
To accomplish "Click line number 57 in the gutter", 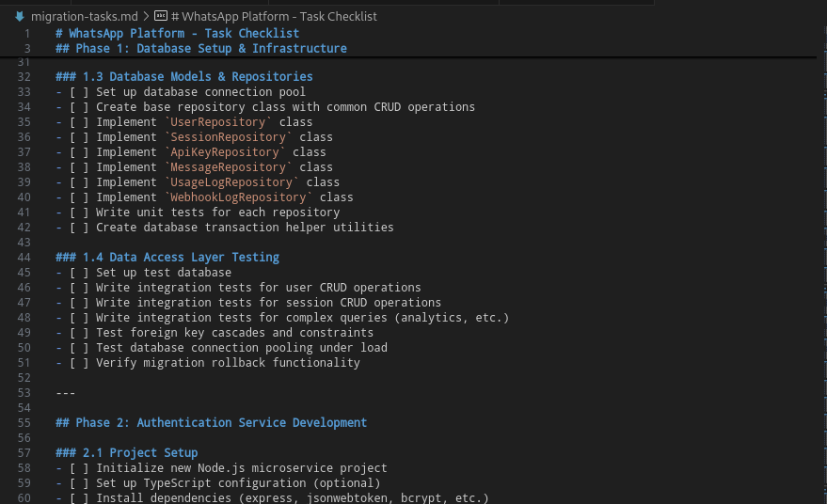I will point(24,453).
